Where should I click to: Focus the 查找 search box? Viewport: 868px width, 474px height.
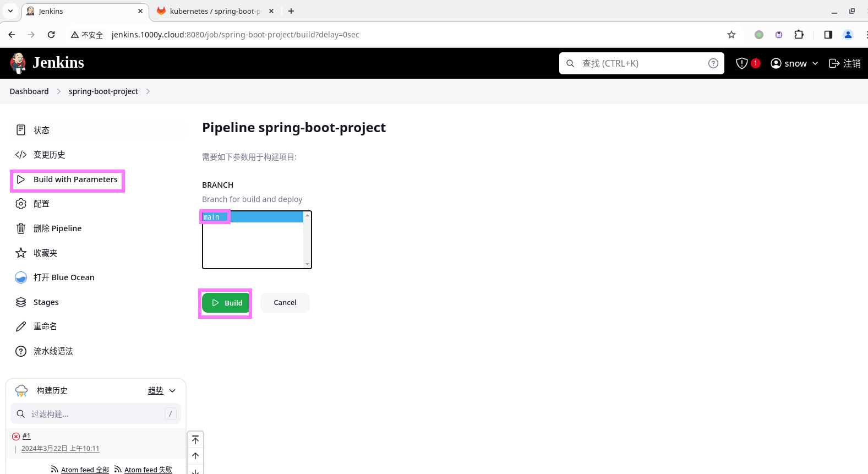641,63
